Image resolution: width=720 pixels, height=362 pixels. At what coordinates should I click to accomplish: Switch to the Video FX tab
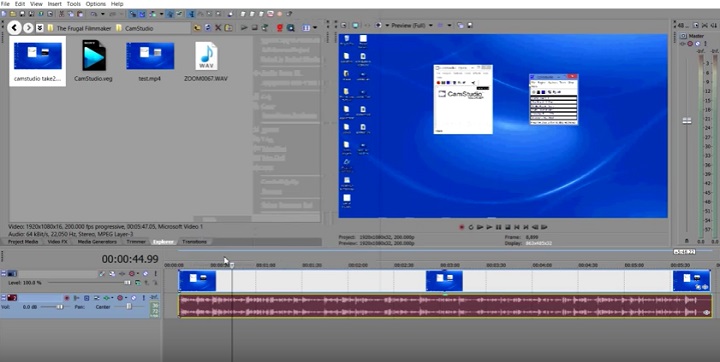(x=58, y=242)
